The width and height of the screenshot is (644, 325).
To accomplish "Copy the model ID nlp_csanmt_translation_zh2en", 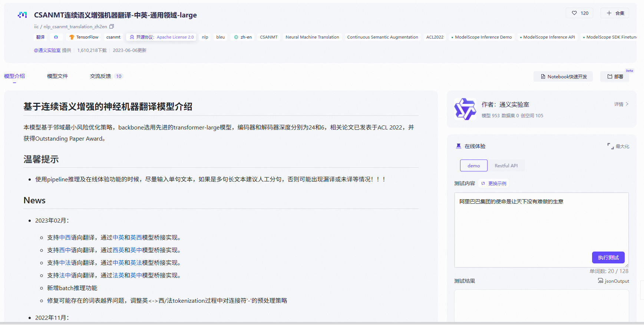I will click(112, 26).
